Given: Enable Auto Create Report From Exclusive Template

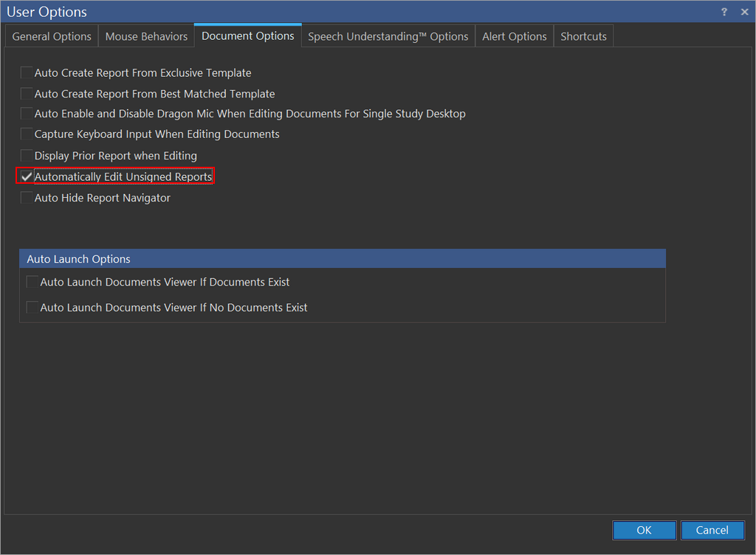Looking at the screenshot, I should coord(27,73).
